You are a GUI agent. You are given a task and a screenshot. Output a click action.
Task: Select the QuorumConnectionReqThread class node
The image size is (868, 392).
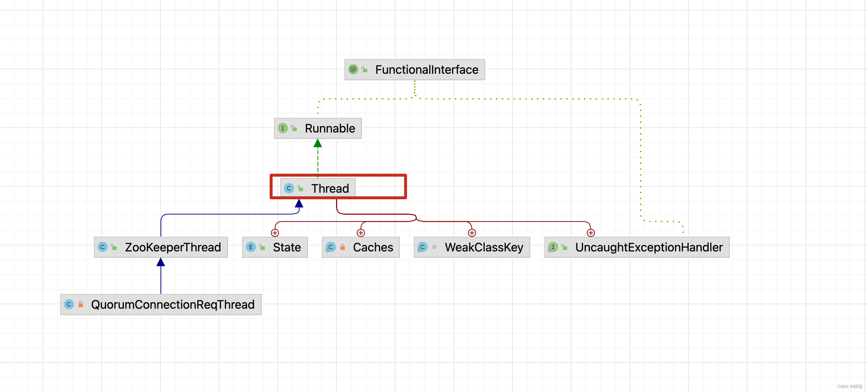point(161,305)
